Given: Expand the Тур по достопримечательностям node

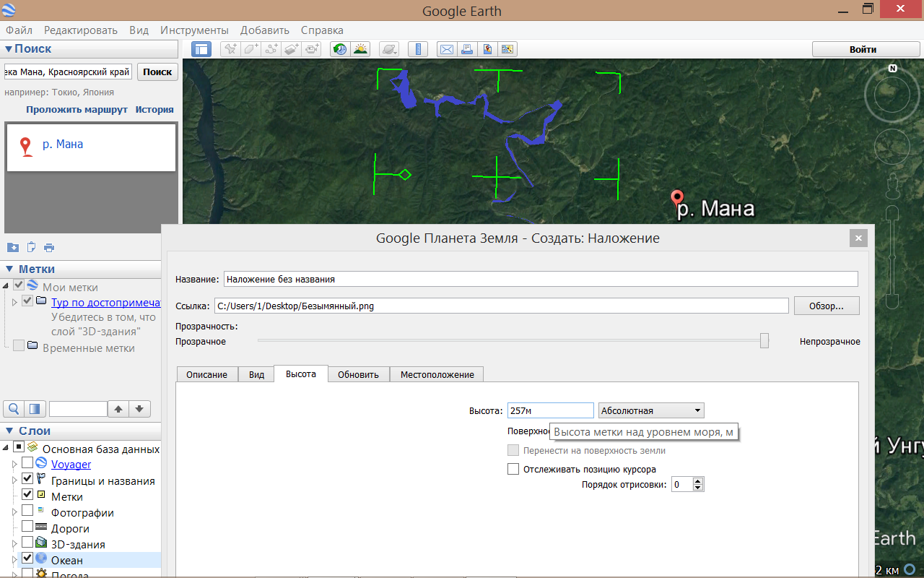Looking at the screenshot, I should [x=14, y=301].
